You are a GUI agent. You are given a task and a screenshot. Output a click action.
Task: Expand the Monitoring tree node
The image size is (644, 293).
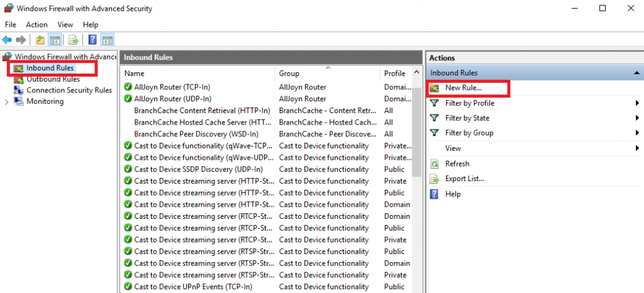(6, 102)
